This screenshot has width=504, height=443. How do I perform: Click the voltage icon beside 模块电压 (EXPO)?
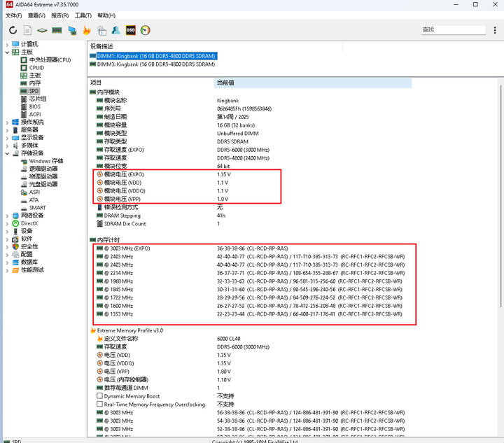[x=100, y=174]
